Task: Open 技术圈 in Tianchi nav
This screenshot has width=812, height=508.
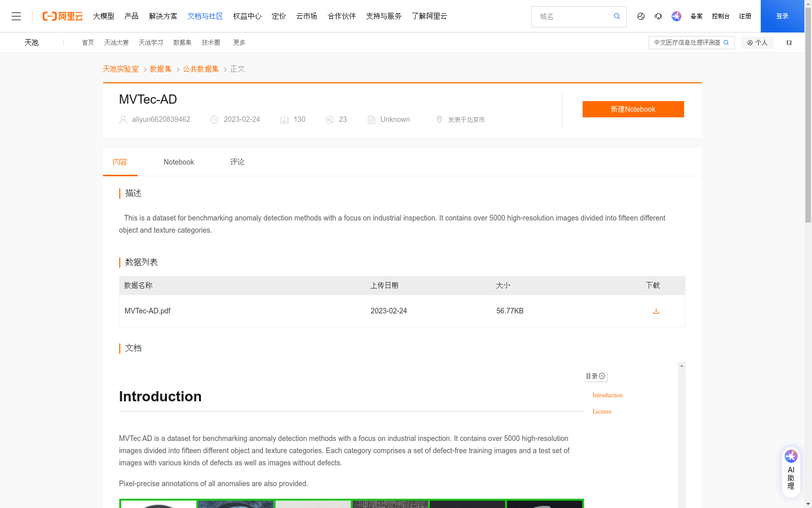Action: 211,43
